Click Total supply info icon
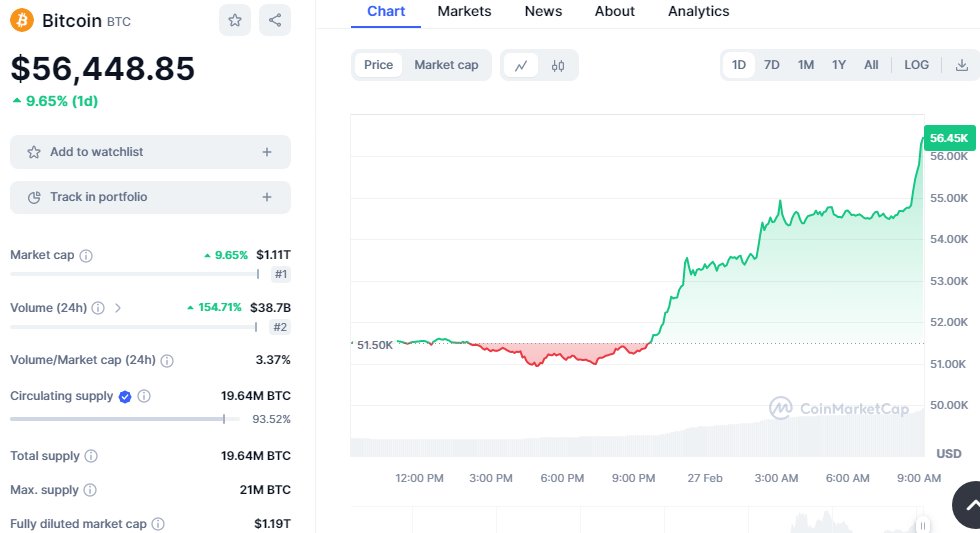This screenshot has height=533, width=980. coord(91,456)
